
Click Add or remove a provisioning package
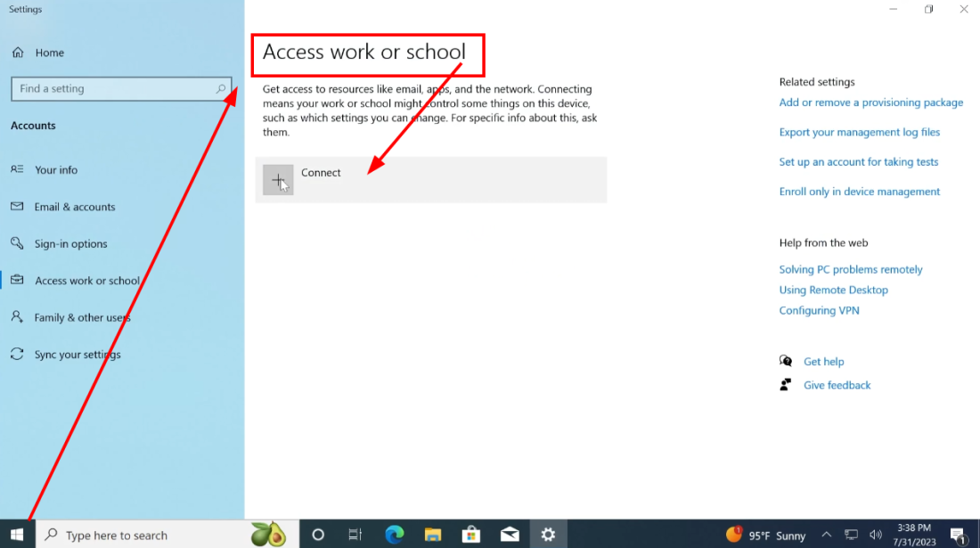[x=870, y=102]
